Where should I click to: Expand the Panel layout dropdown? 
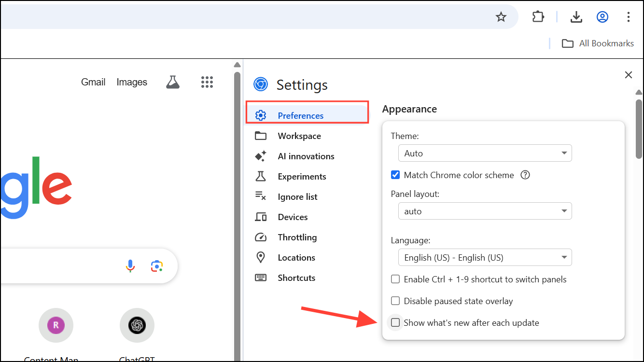pos(485,211)
